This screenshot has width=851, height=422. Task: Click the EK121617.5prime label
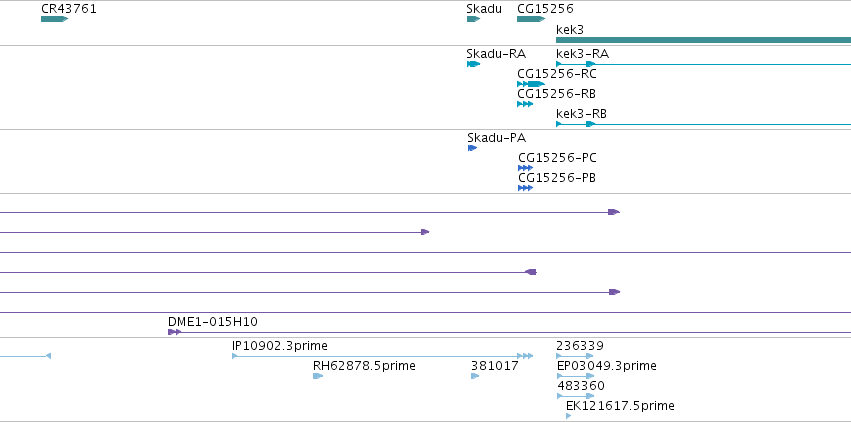(x=620, y=406)
